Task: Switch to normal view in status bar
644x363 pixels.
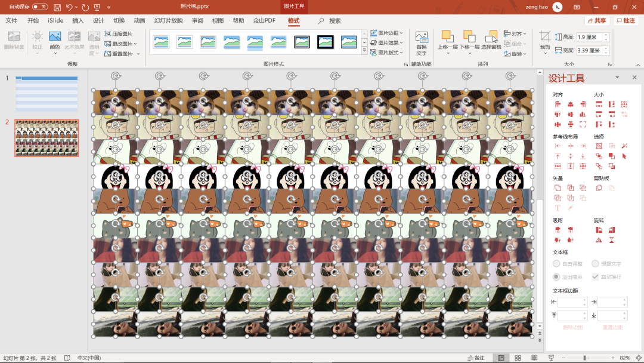Action: click(501, 358)
